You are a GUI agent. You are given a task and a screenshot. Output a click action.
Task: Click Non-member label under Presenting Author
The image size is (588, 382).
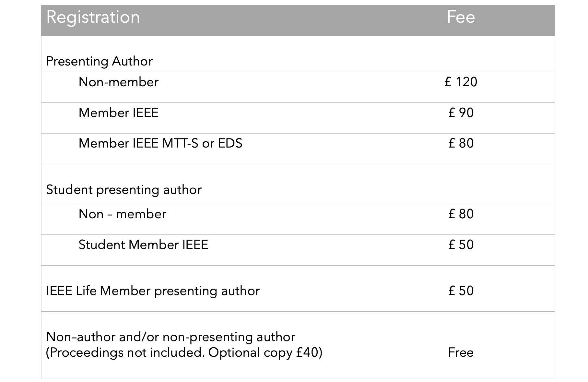click(x=118, y=82)
